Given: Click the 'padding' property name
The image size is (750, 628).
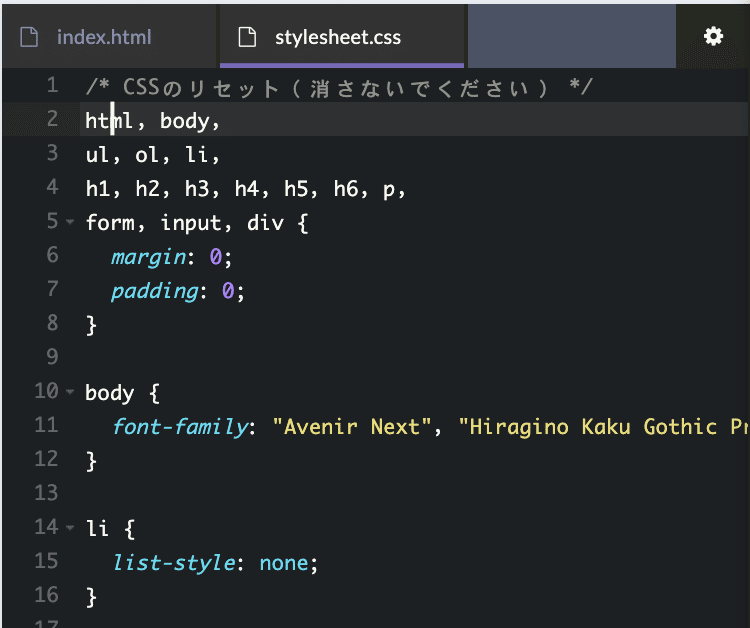Looking at the screenshot, I should (x=154, y=292).
